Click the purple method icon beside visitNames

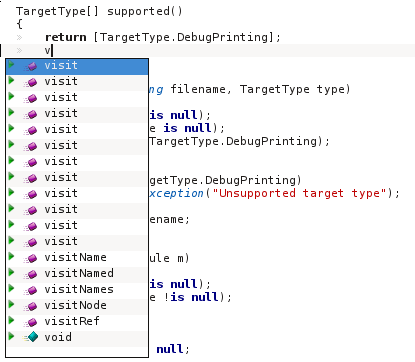point(31,290)
